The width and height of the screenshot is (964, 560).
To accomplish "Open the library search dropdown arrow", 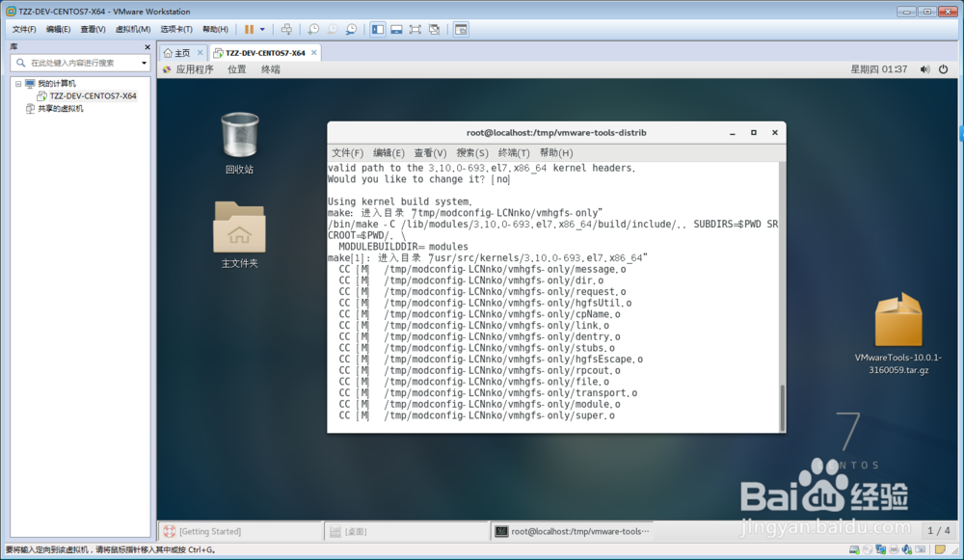I will point(145,63).
